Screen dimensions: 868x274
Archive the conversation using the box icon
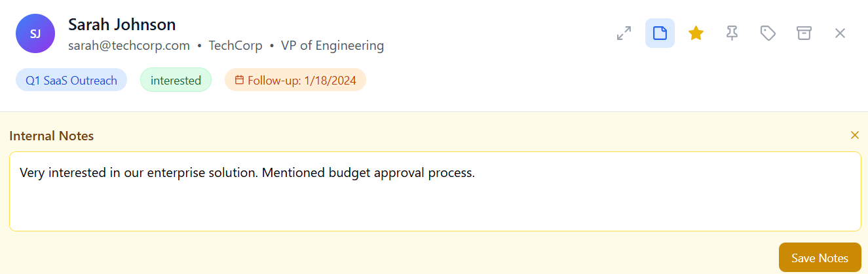point(804,33)
